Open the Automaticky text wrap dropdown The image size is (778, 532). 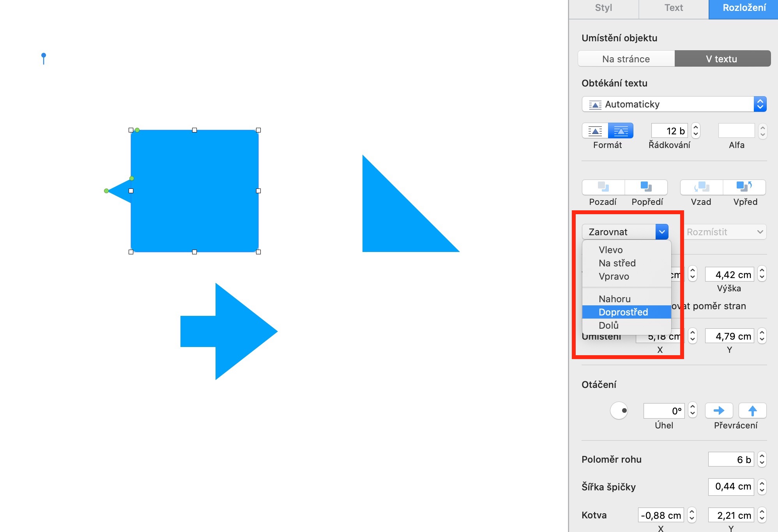674,104
